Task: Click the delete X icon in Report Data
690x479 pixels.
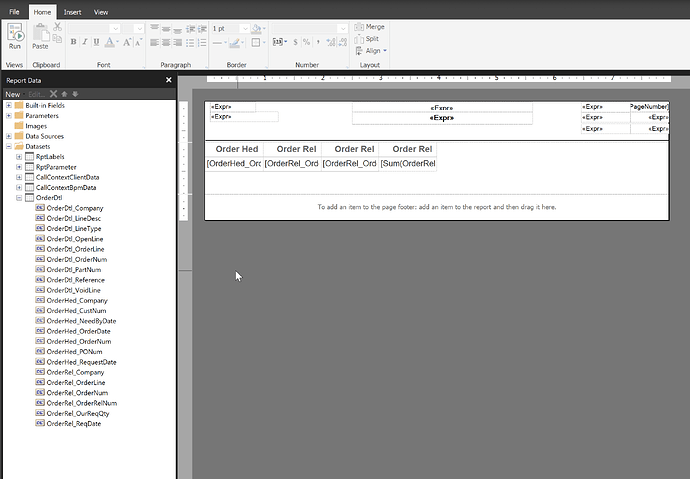Action: tap(53, 94)
